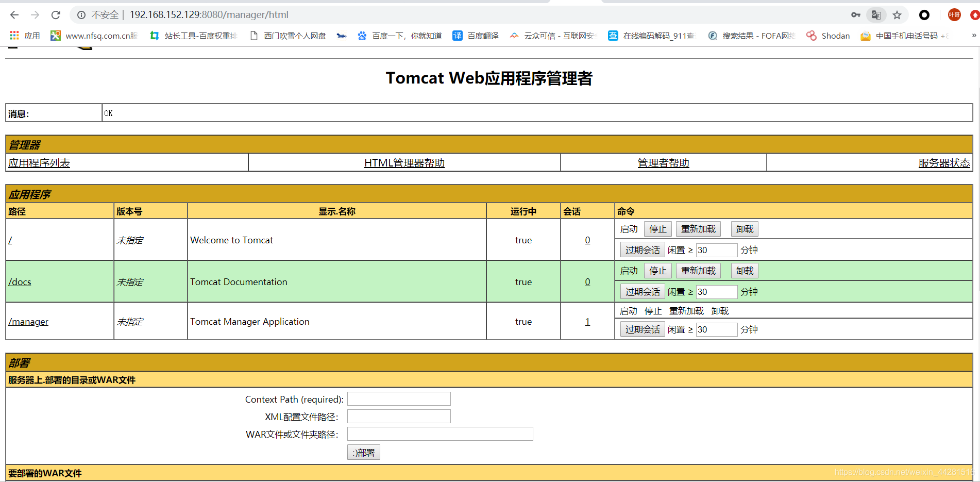Open the 西门吹雪个人网盘 bookmark
The image size is (980, 482).
coord(289,36)
